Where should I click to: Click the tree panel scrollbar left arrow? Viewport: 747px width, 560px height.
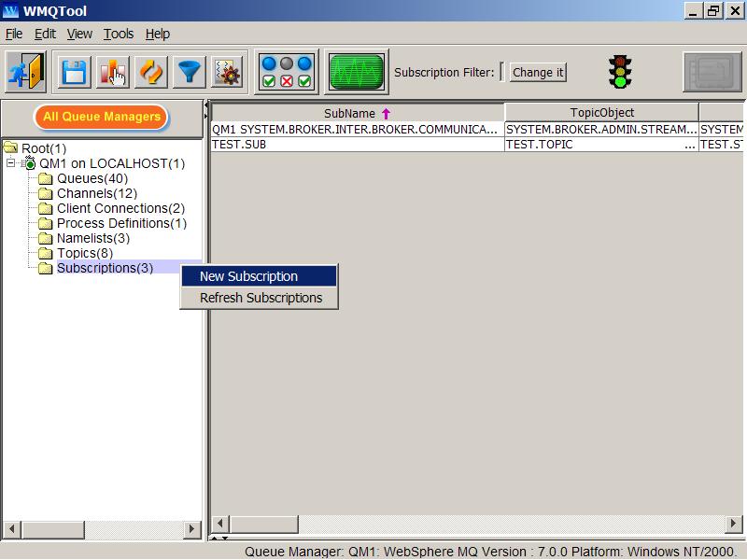point(12,528)
